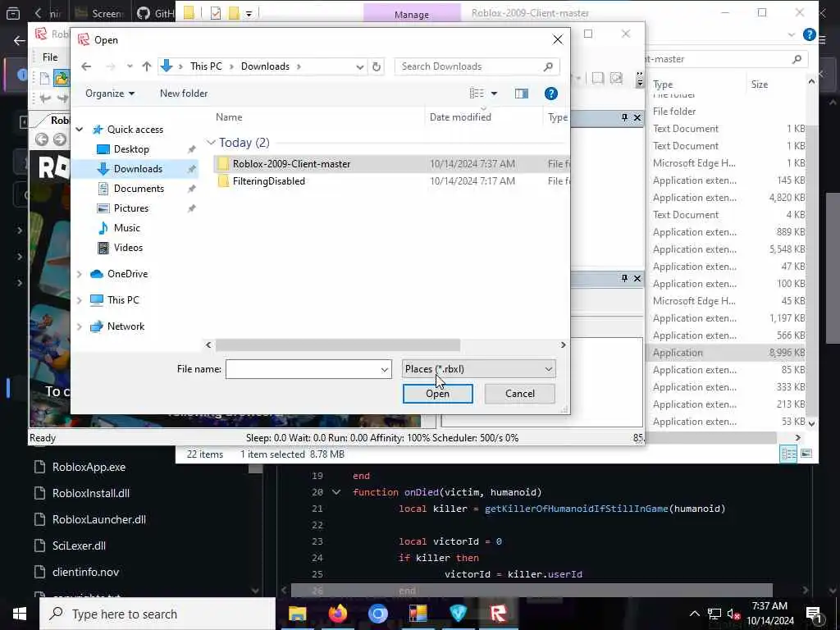Select the Roblox-2009-Client-master folder
This screenshot has width=840, height=630.
(291, 164)
